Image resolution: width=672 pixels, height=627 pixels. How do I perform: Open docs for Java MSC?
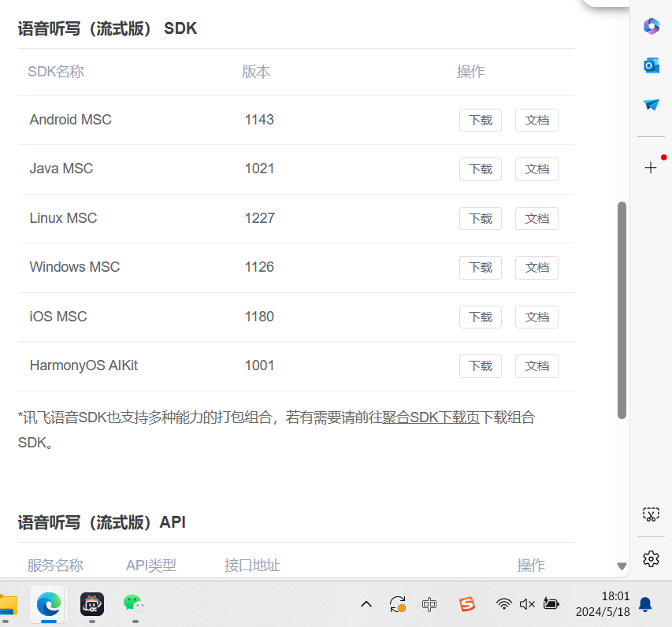[536, 169]
